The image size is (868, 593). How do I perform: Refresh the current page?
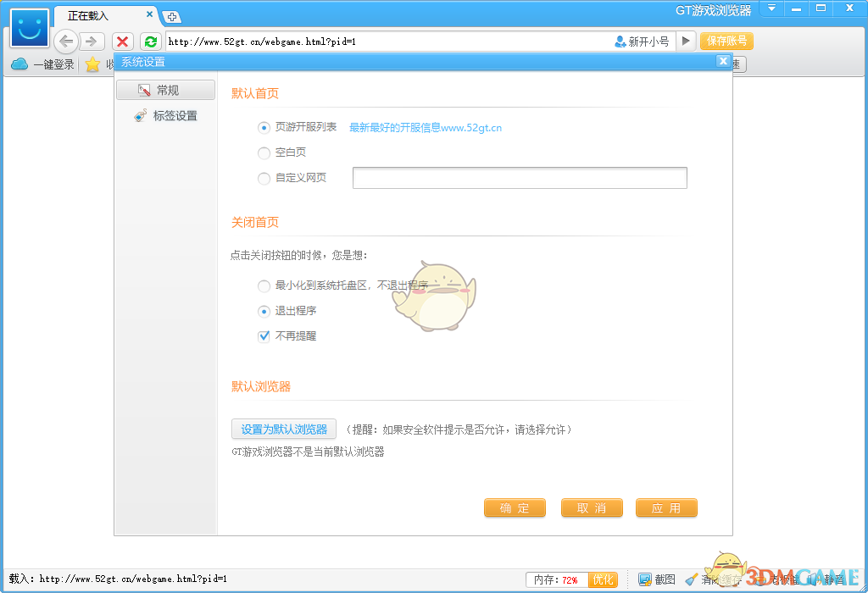pos(151,41)
